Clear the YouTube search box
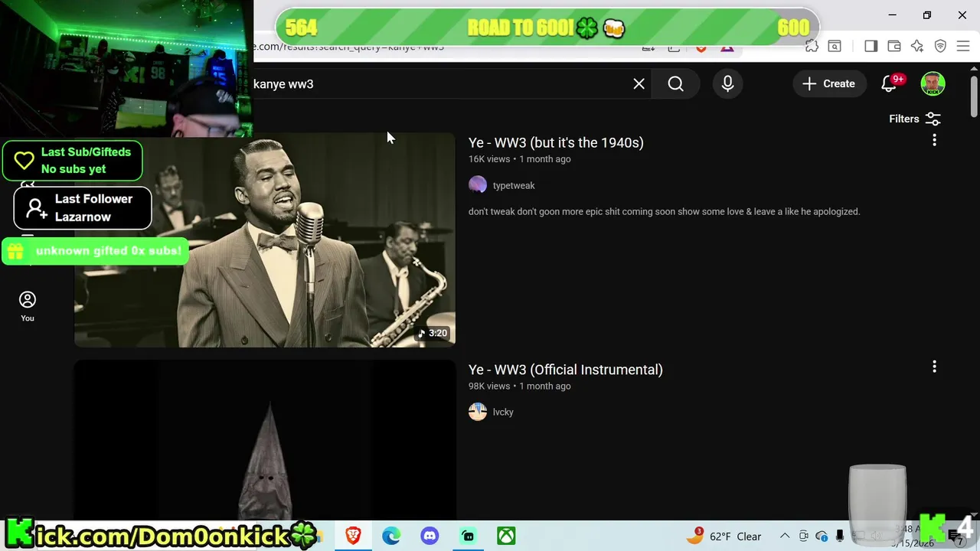 pyautogui.click(x=639, y=84)
